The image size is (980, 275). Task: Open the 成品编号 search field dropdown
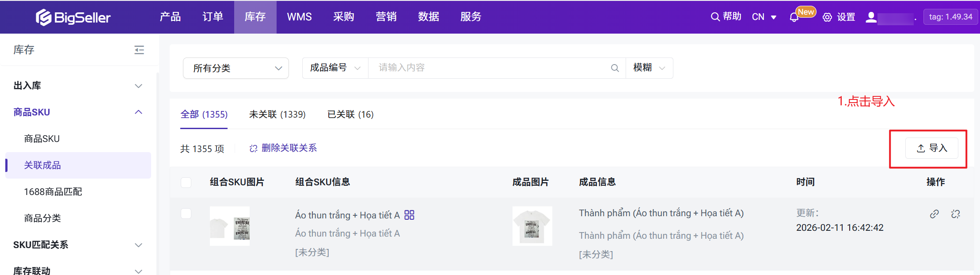point(335,68)
